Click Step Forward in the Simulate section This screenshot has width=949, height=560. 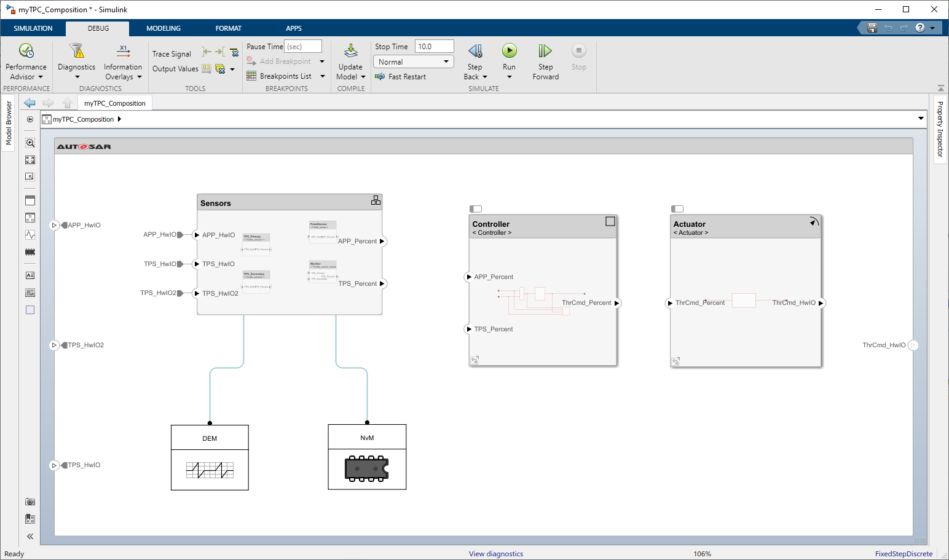pyautogui.click(x=545, y=60)
